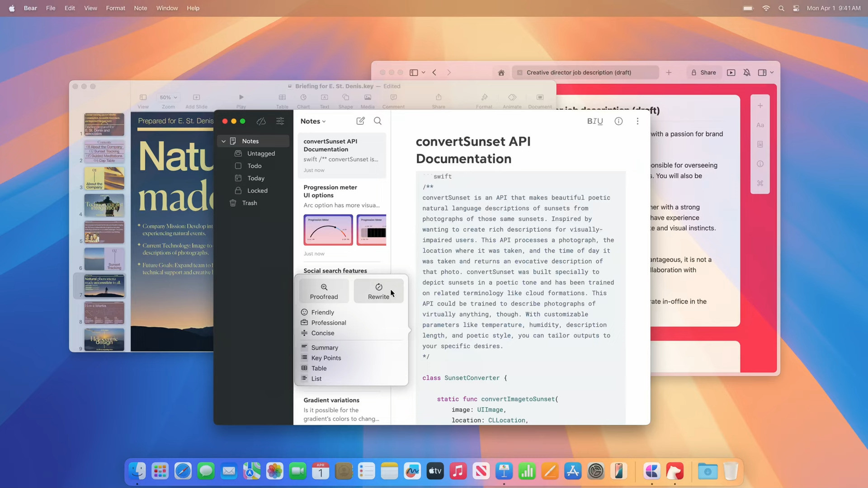Click the Share icon in Safari toolbar
The height and width of the screenshot is (488, 868).
click(703, 72)
